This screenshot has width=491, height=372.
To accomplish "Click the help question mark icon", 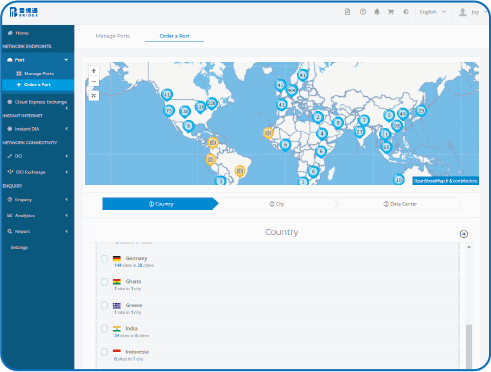I will click(x=363, y=12).
